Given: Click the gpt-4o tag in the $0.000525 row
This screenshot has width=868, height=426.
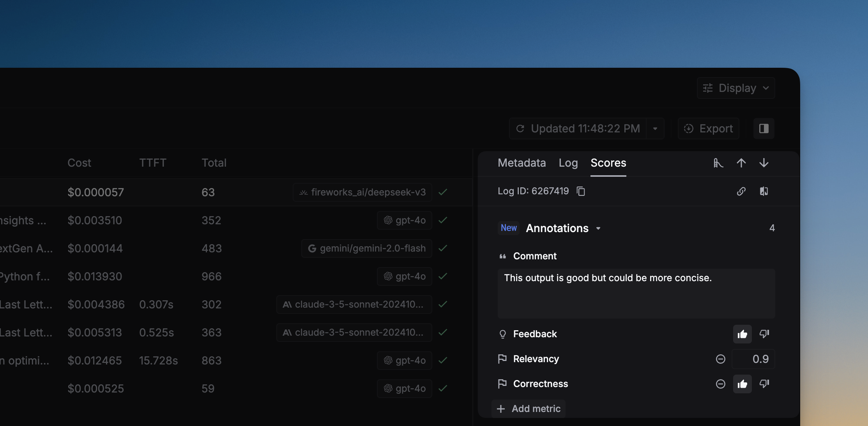Looking at the screenshot, I should click(404, 389).
